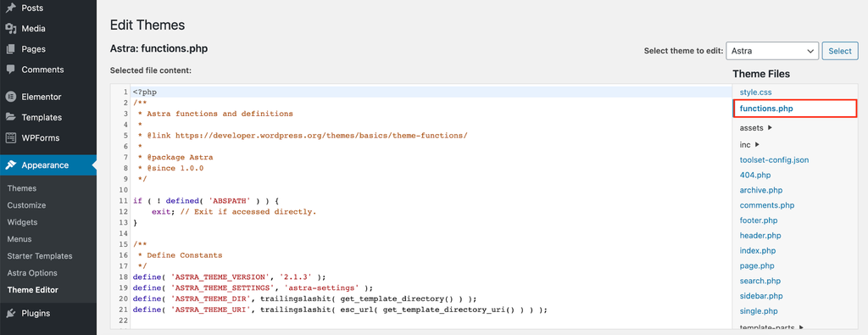This screenshot has height=335, width=868.
Task: Go to Widgets under Appearance
Action: point(22,222)
